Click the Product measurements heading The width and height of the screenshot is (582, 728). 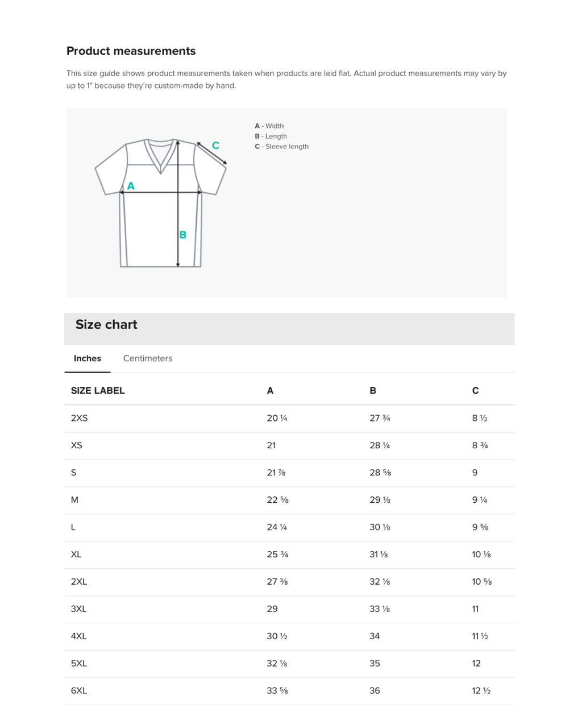[x=131, y=51]
